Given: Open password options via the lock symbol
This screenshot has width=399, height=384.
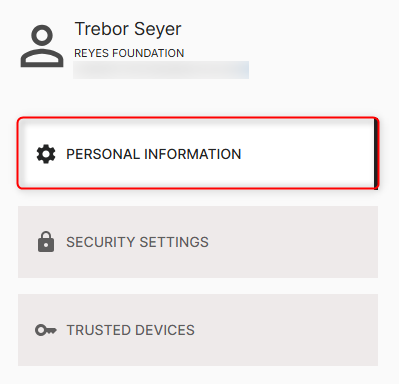Looking at the screenshot, I should (x=46, y=242).
